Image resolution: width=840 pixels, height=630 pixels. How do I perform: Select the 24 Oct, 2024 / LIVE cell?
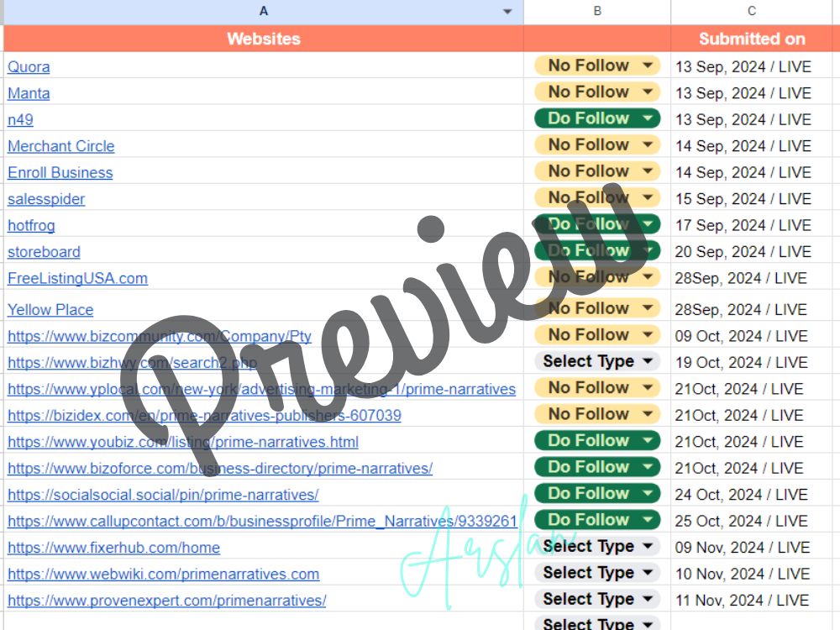[x=752, y=495]
